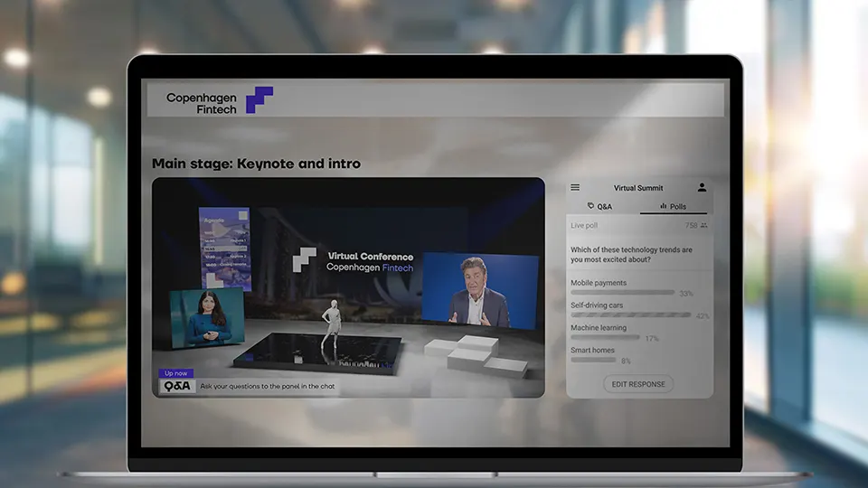The height and width of the screenshot is (488, 868).
Task: Select the Machine learning poll bar
Action: (605, 337)
